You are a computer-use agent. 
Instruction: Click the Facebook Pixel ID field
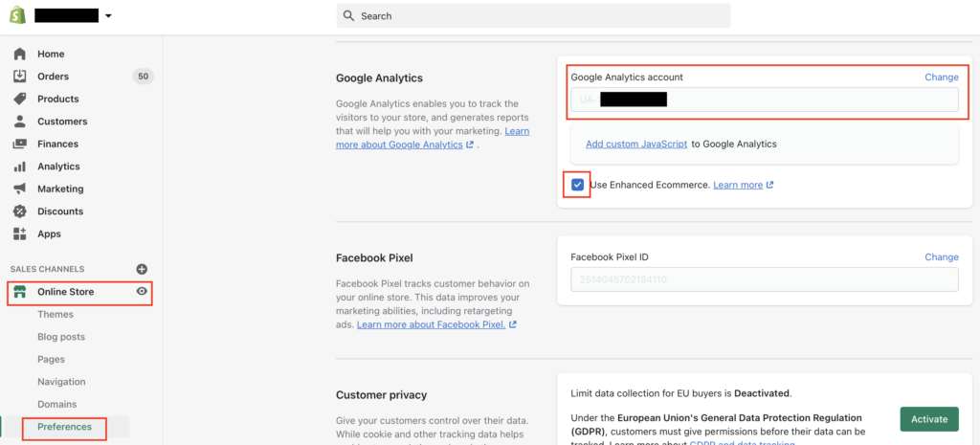[x=765, y=279]
